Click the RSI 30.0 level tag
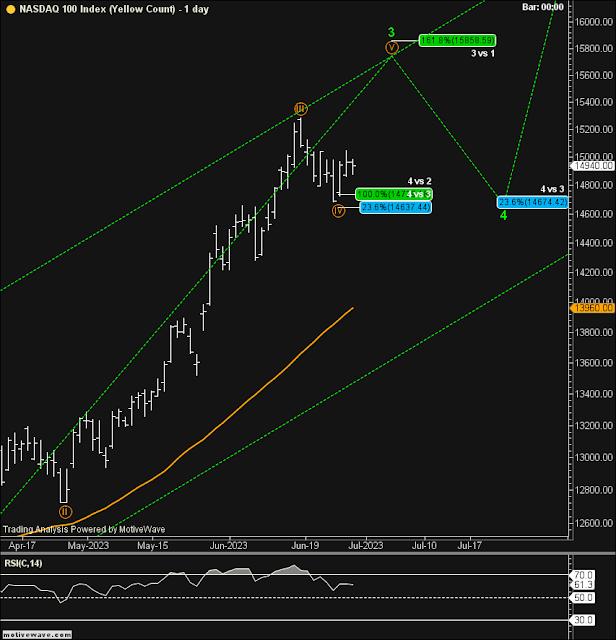616x640 pixels. pos(583,620)
